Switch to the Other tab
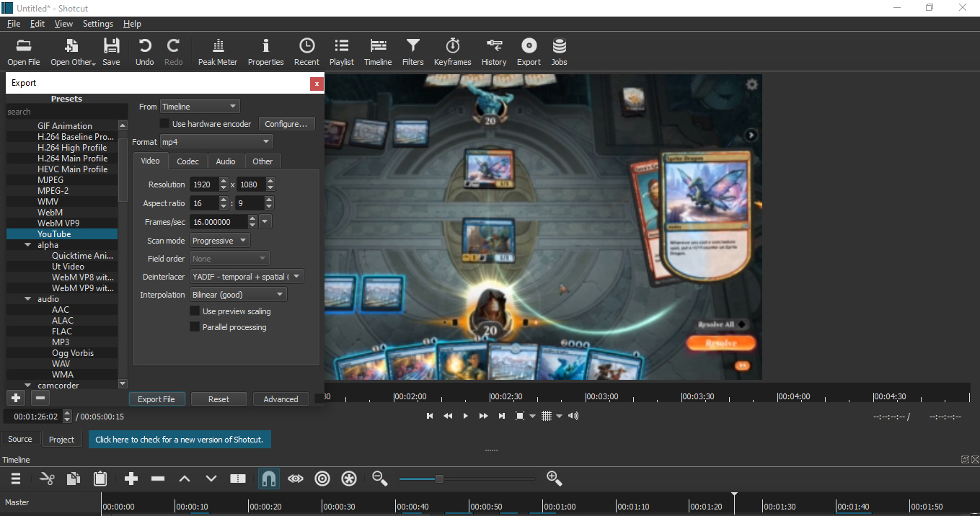 [262, 161]
